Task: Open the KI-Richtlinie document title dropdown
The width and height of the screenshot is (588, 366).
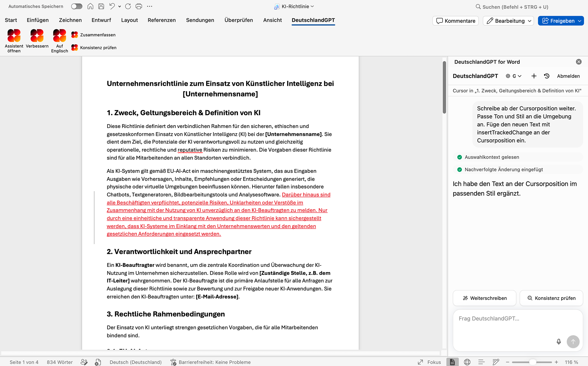Action: 294,6
